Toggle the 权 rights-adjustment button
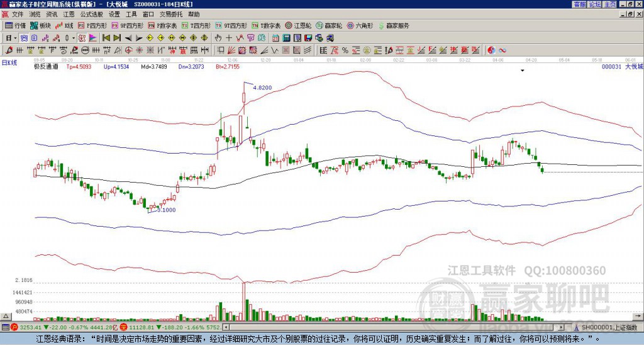 pyautogui.click(x=81, y=38)
